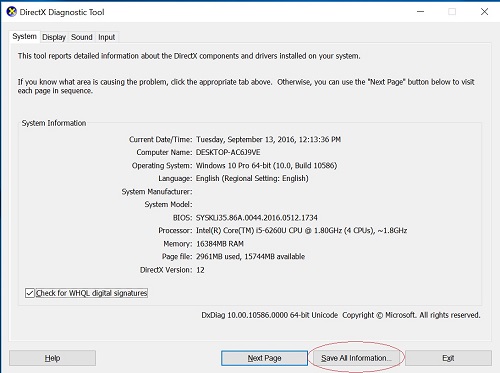Open the Input tab
This screenshot has height=373, width=500.
pos(106,37)
